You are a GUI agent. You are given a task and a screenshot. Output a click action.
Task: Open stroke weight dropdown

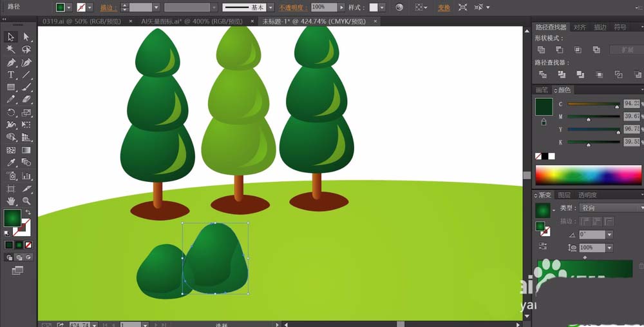156,7
